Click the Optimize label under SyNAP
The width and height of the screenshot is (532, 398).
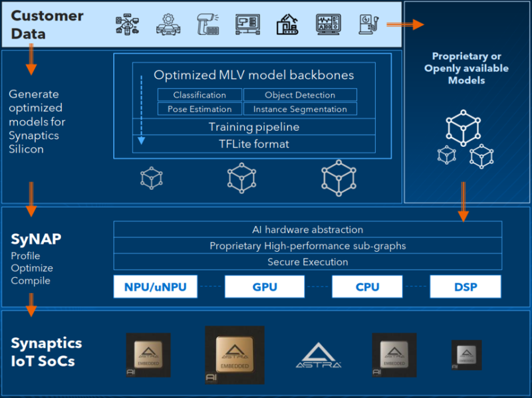[32, 268]
